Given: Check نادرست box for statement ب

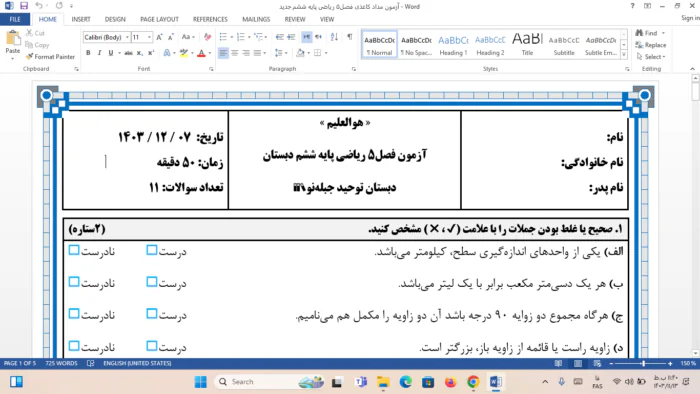Looking at the screenshot, I should coord(74,282).
